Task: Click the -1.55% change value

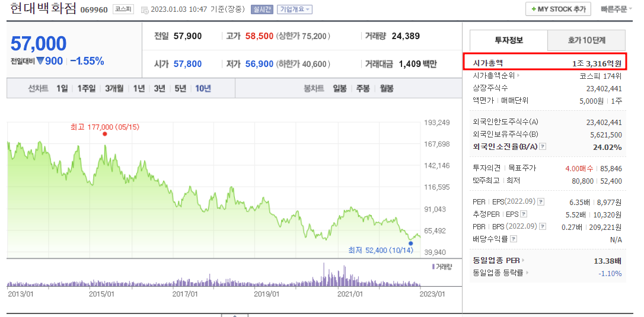Action: [87, 61]
